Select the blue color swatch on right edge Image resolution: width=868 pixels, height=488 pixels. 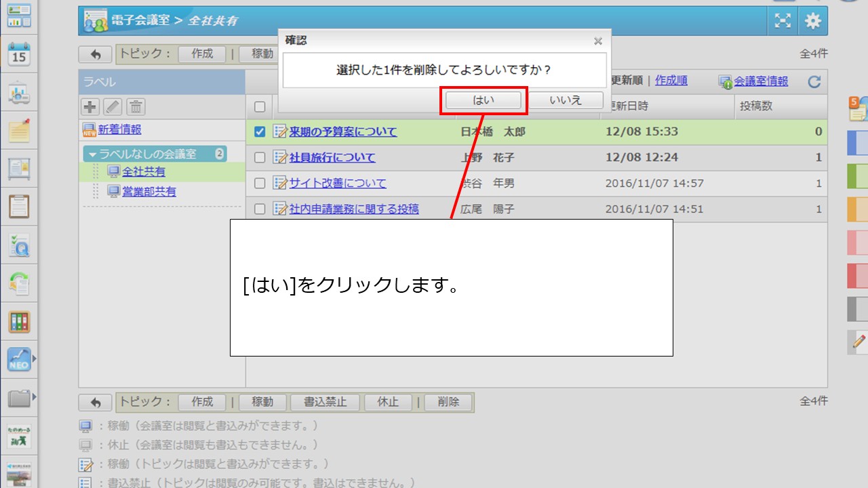pyautogui.click(x=858, y=142)
